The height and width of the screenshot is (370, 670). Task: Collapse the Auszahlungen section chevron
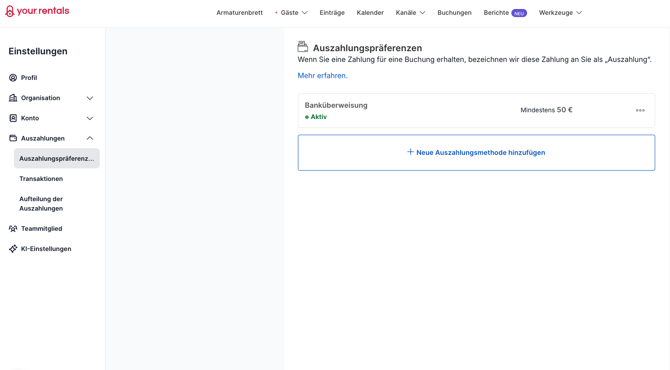90,138
